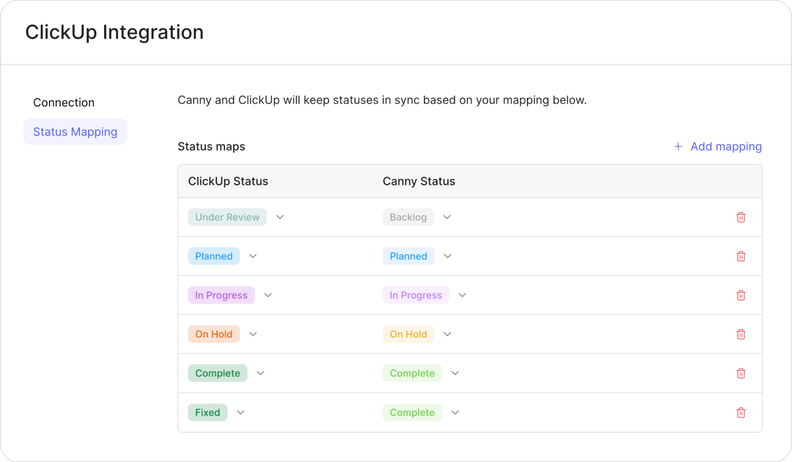The width and height of the screenshot is (792, 462).
Task: Click the Canny Planned status badge
Action: pyautogui.click(x=408, y=256)
